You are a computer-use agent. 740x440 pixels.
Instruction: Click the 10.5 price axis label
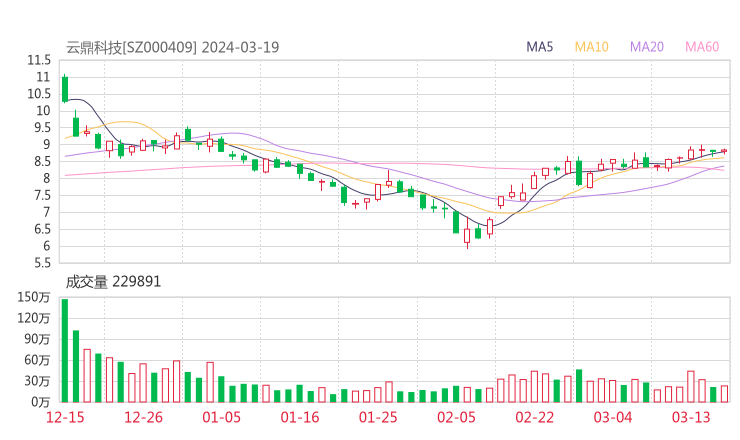[39, 94]
